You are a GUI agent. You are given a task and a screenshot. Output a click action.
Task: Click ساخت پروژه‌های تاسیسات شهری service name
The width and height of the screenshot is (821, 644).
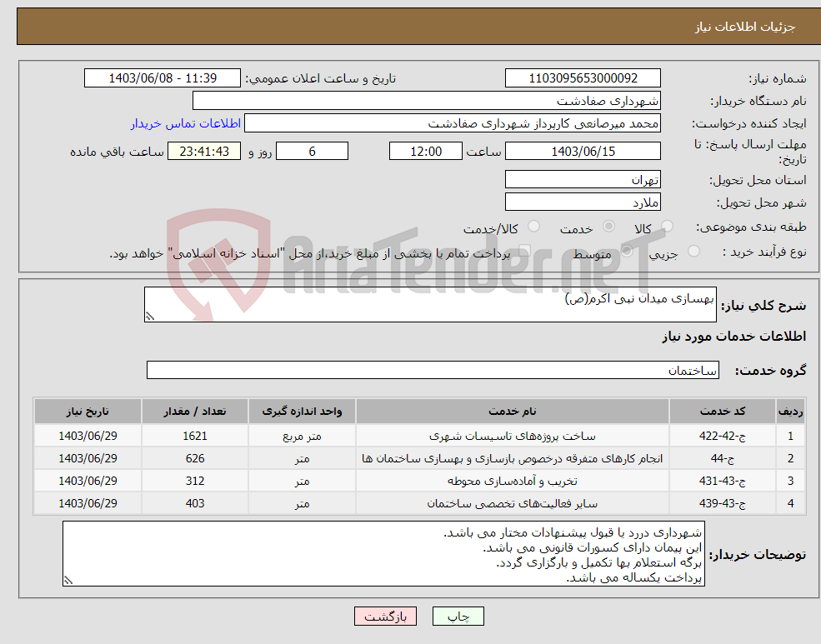pos(512,436)
